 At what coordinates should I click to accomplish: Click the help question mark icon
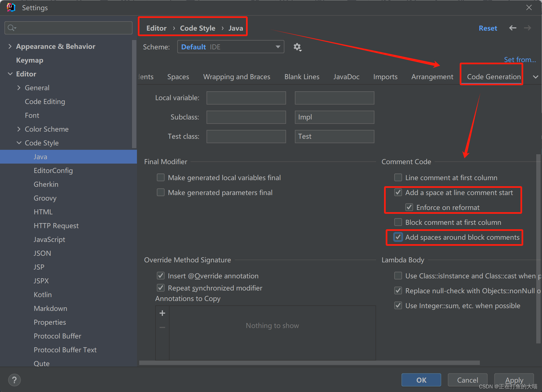pos(14,380)
